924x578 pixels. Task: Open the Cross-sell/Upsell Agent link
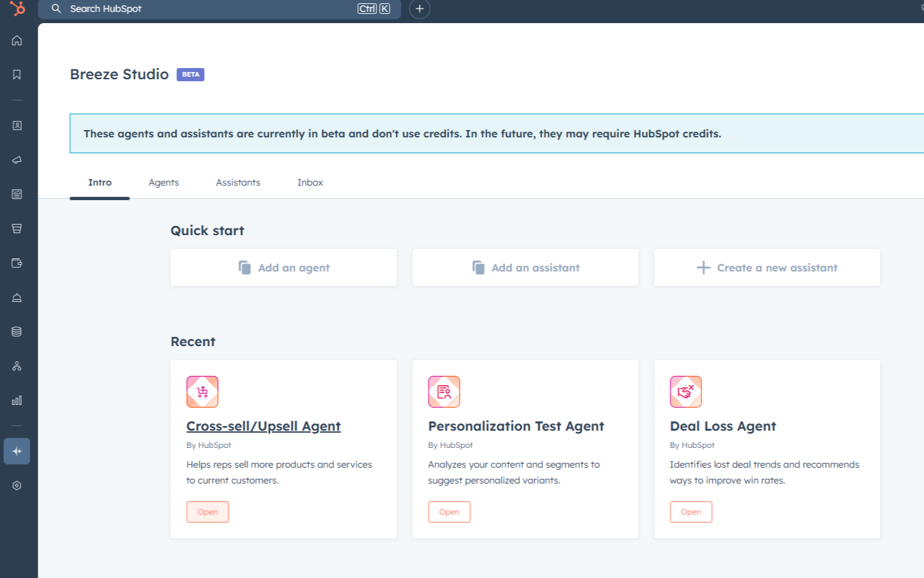pos(264,426)
